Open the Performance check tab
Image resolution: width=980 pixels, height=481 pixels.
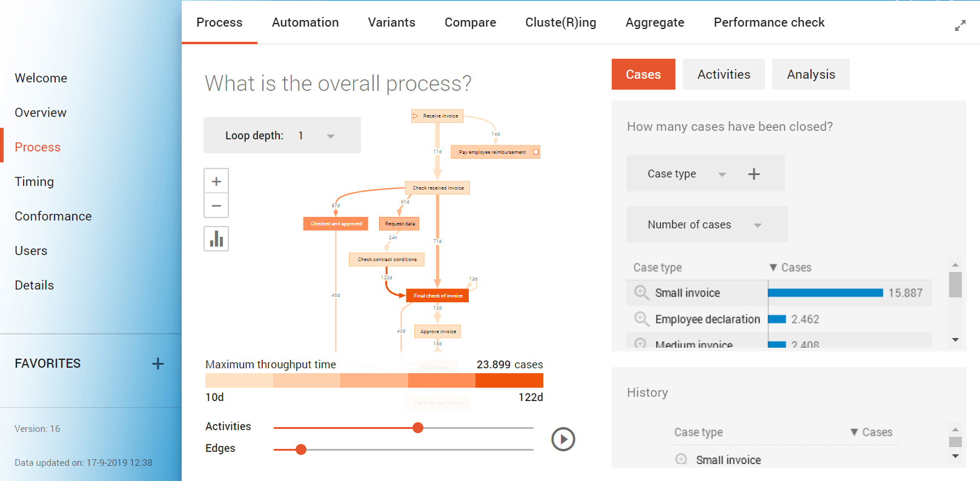769,22
